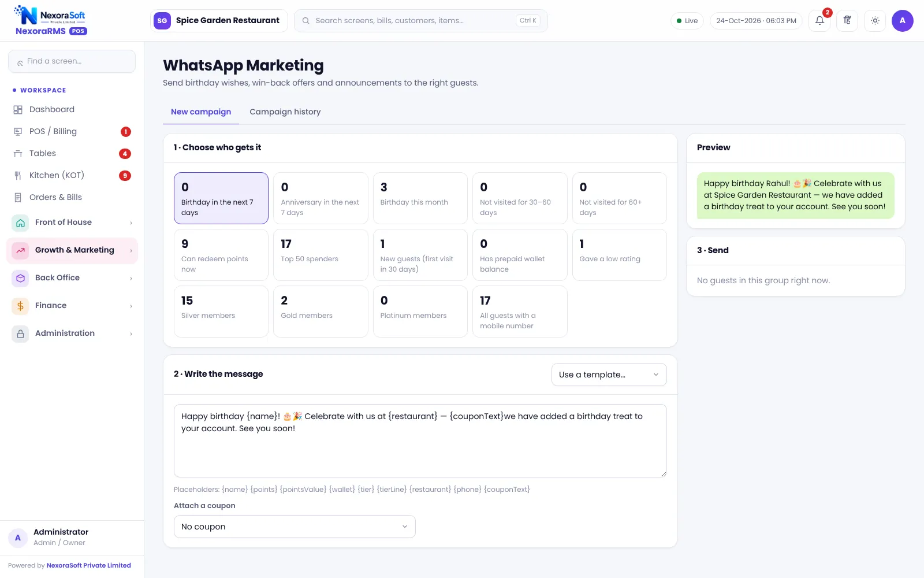Open Orders & Bills menu item

(x=72, y=198)
